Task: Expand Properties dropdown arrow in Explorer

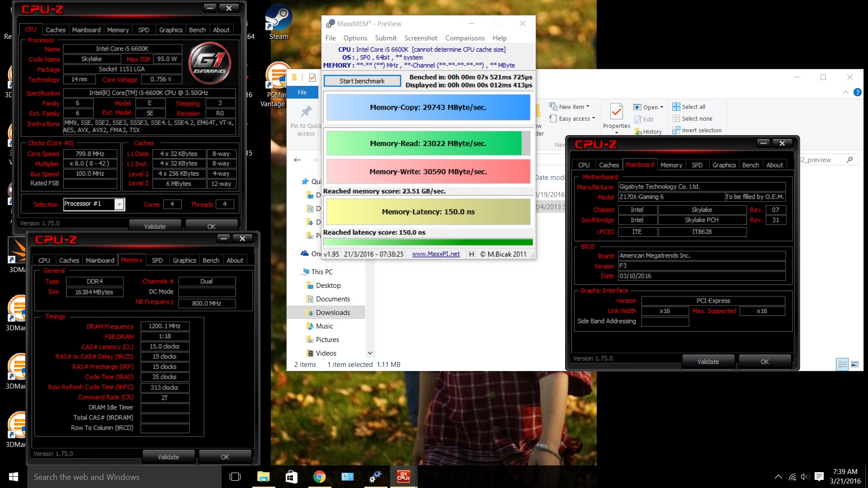Action: [616, 132]
